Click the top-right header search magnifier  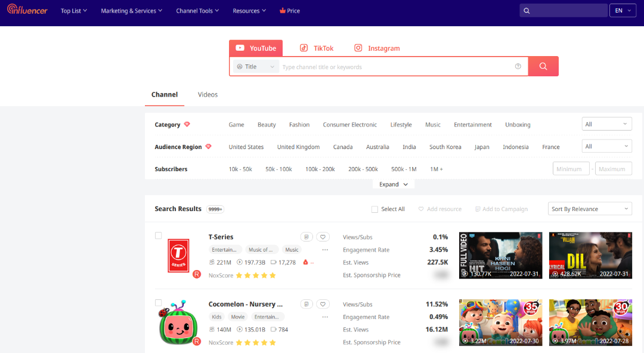[x=526, y=11]
